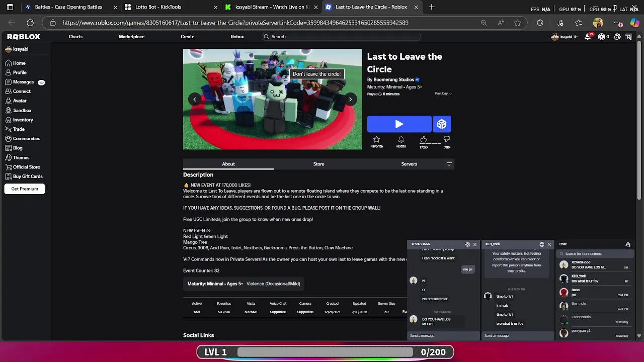Switch to the kssyabl Stream browser tab
Image resolution: width=644 pixels, height=362 pixels.
tap(272, 7)
